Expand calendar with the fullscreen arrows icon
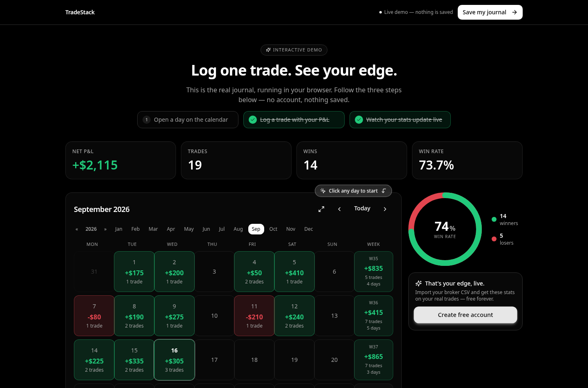The height and width of the screenshot is (388, 588). pos(321,209)
